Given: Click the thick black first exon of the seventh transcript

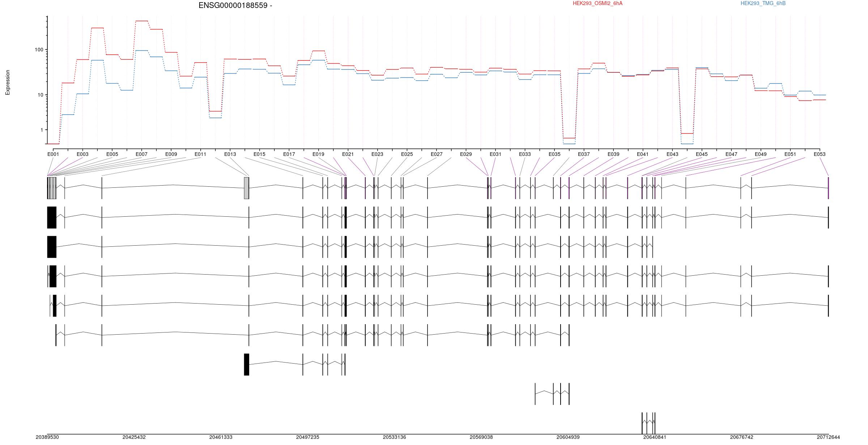Looking at the screenshot, I should pos(247,365).
